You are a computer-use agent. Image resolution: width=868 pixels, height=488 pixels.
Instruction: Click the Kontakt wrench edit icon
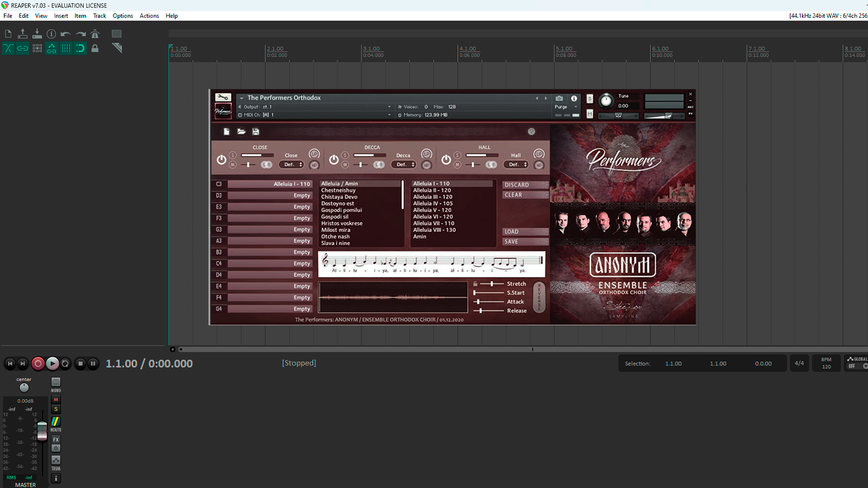click(x=222, y=97)
